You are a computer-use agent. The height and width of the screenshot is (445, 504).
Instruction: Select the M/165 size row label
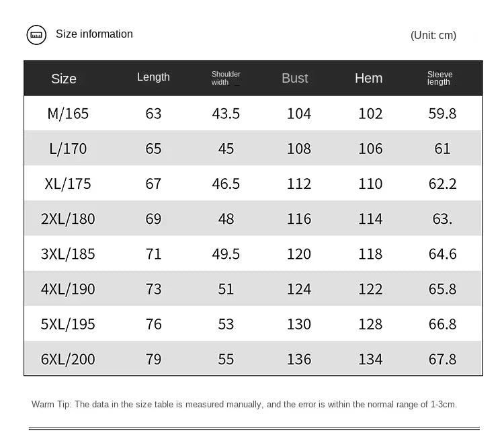(x=68, y=114)
